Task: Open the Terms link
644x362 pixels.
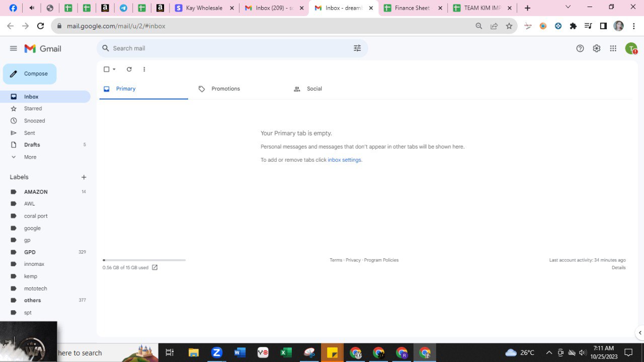Action: [x=336, y=260]
